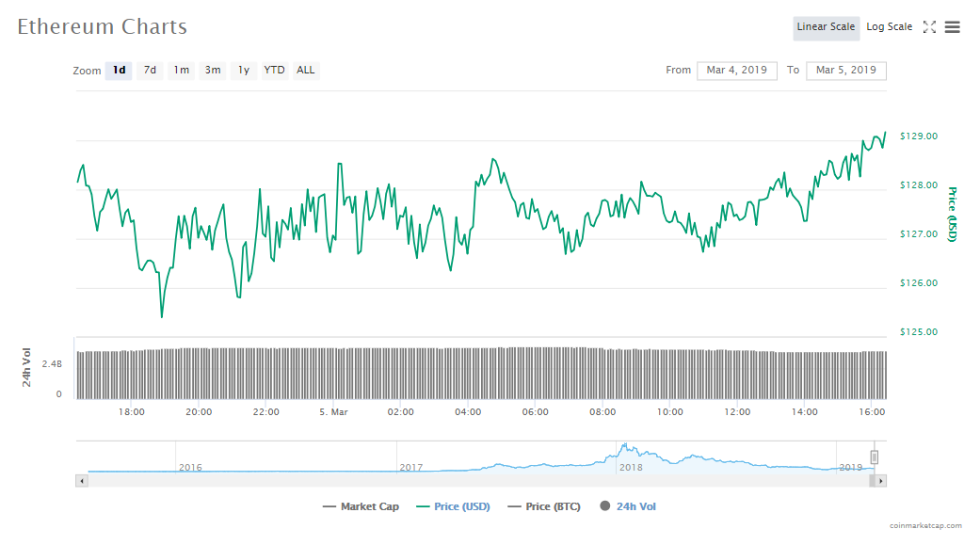Edit the From date field
Viewport: 980px width, 545px height.
coord(736,71)
